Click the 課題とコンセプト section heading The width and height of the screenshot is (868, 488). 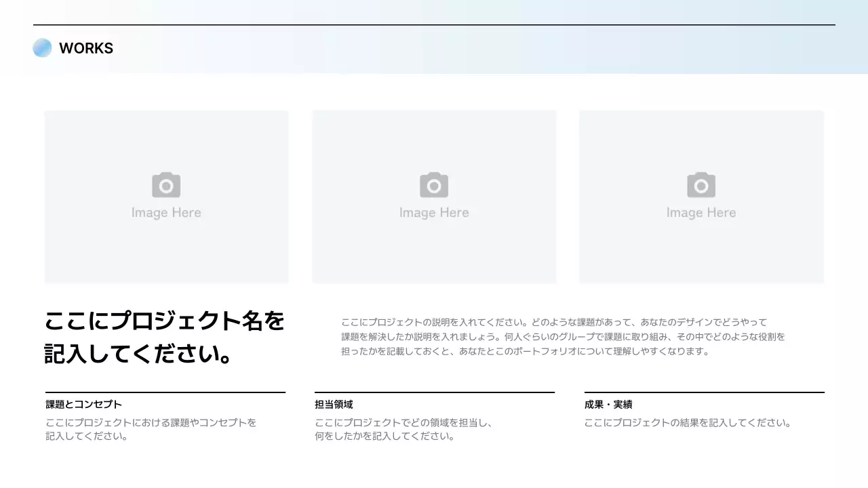(x=83, y=404)
